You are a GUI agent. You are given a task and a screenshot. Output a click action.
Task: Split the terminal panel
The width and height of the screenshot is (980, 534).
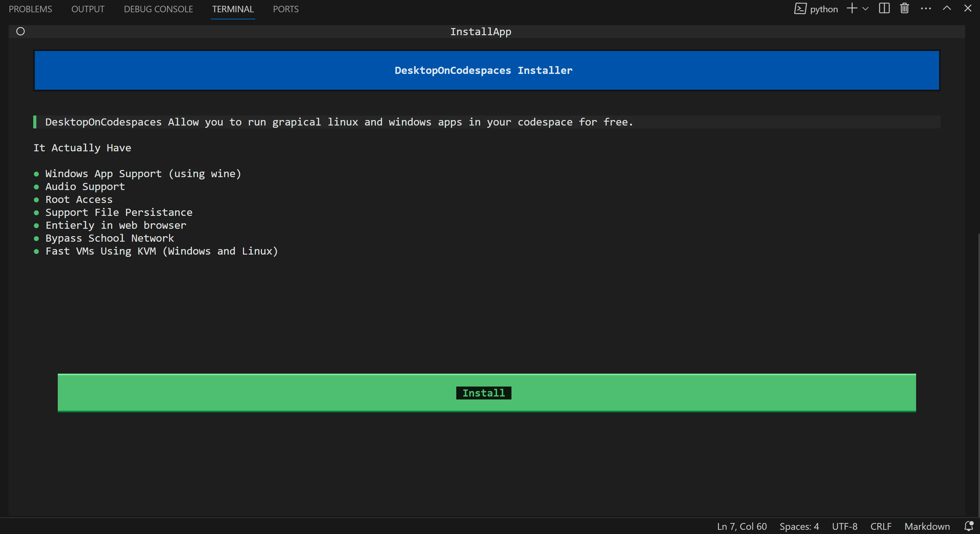coord(884,8)
